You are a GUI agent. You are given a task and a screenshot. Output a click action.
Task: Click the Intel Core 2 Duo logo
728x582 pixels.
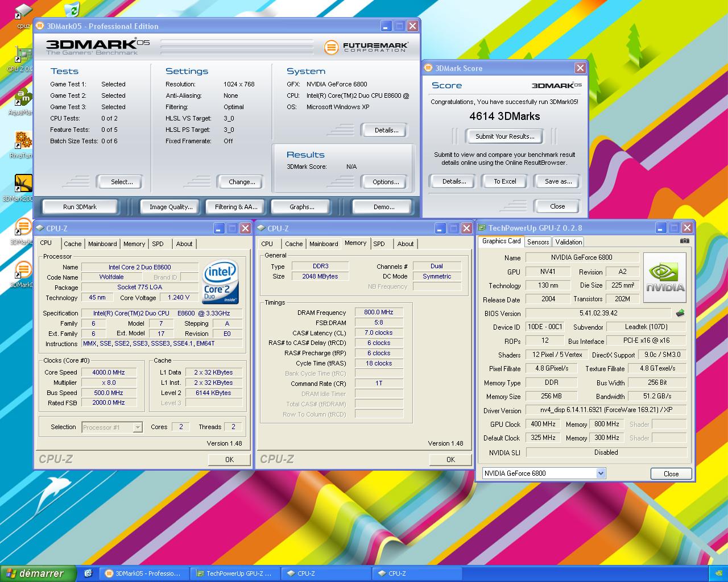tap(221, 282)
